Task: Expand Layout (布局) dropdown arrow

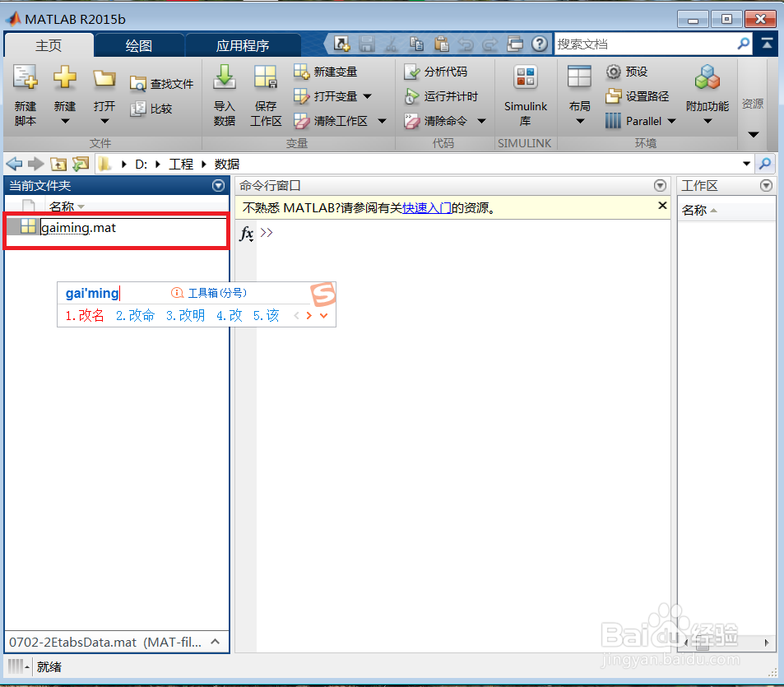Action: tap(580, 121)
